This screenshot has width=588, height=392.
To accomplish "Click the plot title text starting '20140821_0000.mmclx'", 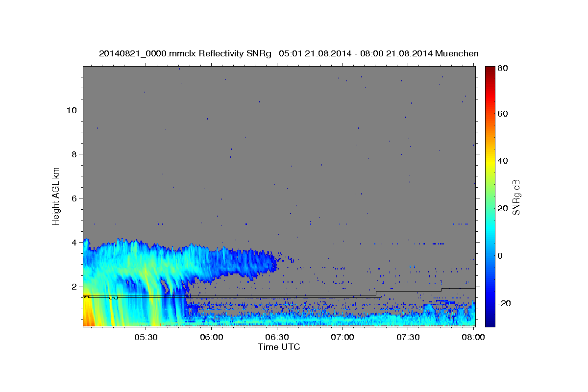I will [289, 53].
